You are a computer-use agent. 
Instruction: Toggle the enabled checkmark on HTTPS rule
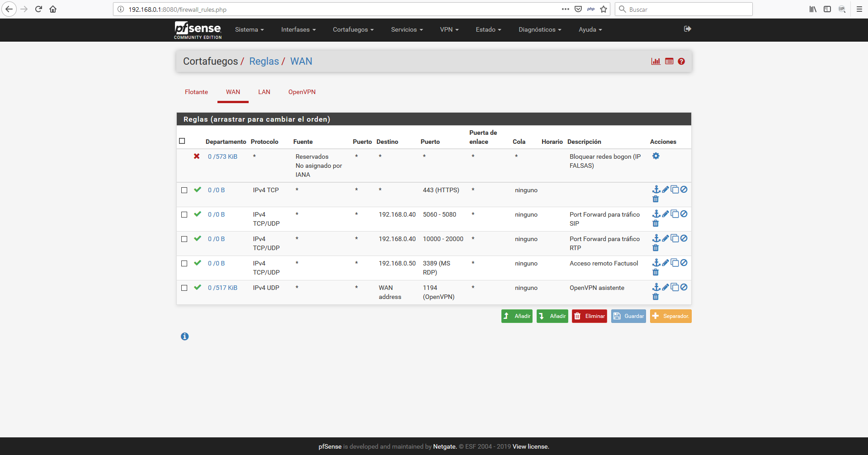198,190
